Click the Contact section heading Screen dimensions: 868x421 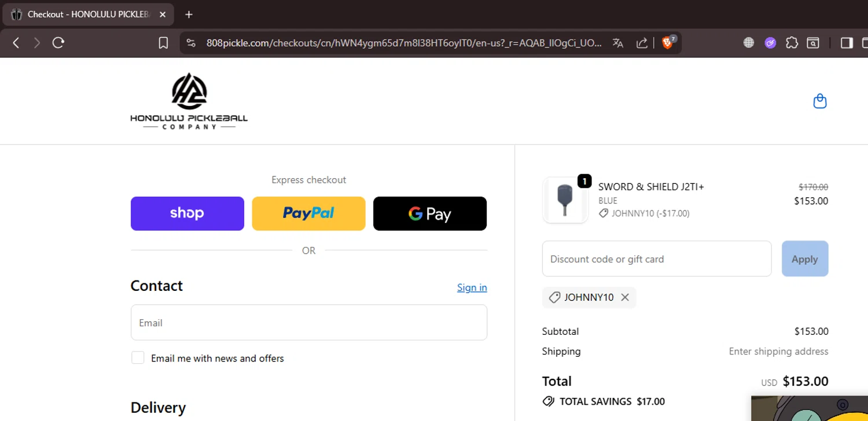[x=156, y=286]
